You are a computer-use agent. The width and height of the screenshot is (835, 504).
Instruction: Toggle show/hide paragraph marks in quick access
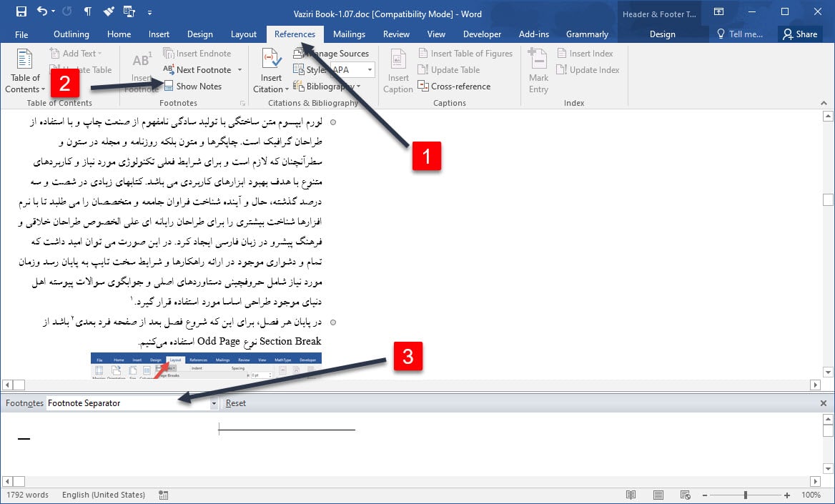pyautogui.click(x=88, y=11)
